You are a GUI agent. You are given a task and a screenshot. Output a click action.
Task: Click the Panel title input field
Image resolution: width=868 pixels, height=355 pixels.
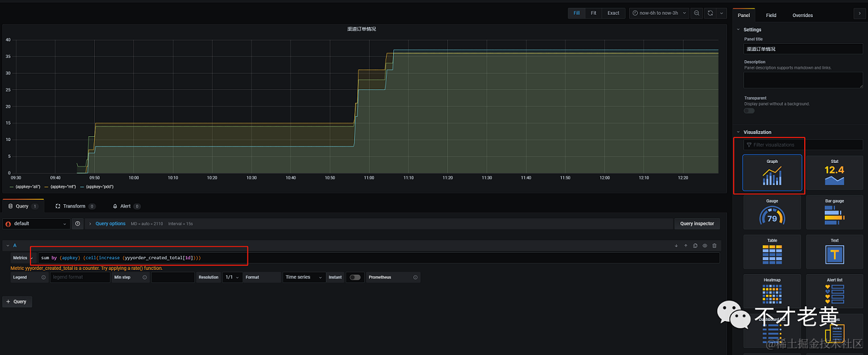(x=803, y=49)
